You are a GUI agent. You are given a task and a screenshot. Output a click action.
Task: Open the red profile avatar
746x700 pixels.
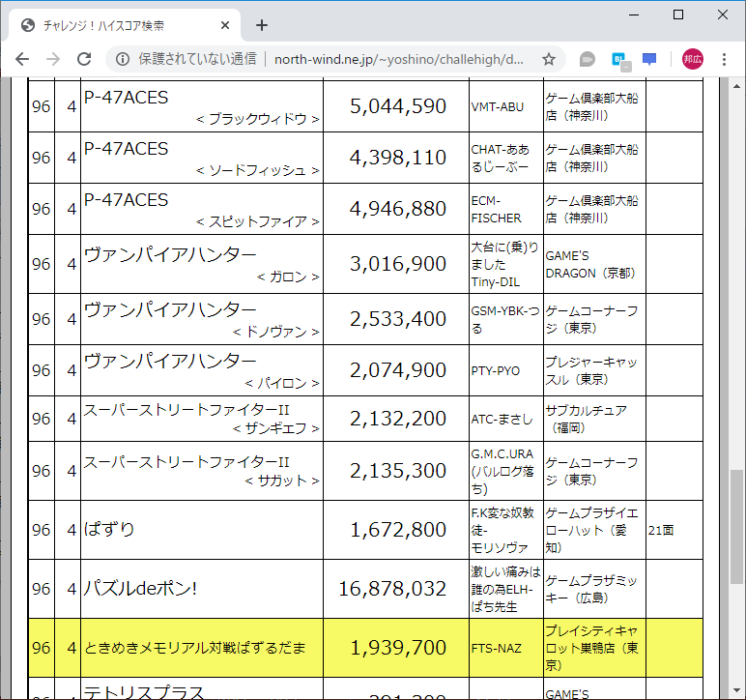tap(692, 59)
